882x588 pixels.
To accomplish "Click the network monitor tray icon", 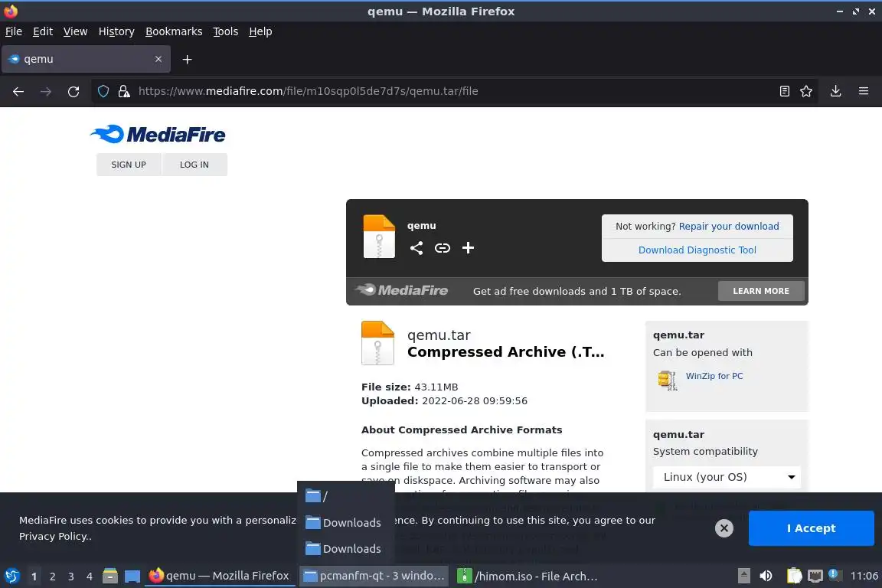I will (815, 576).
